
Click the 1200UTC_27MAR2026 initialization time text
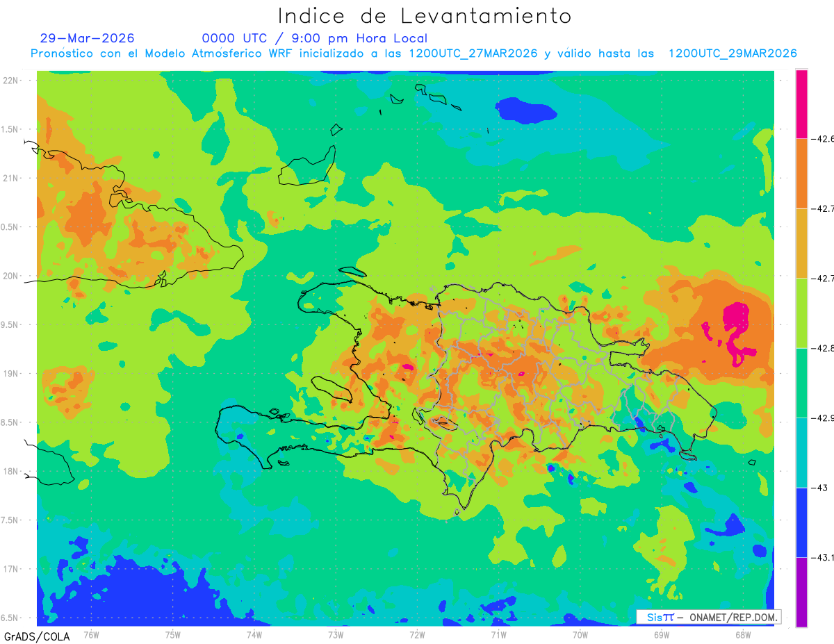(x=473, y=53)
